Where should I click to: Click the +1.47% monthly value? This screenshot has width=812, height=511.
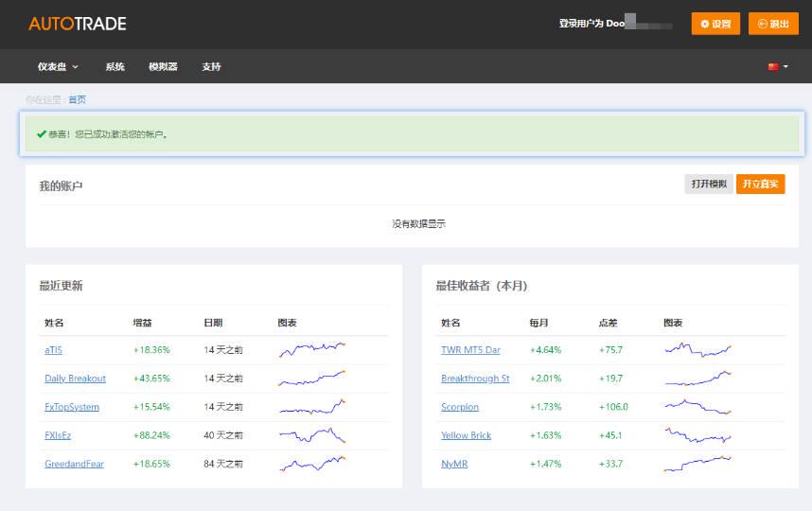(546, 464)
